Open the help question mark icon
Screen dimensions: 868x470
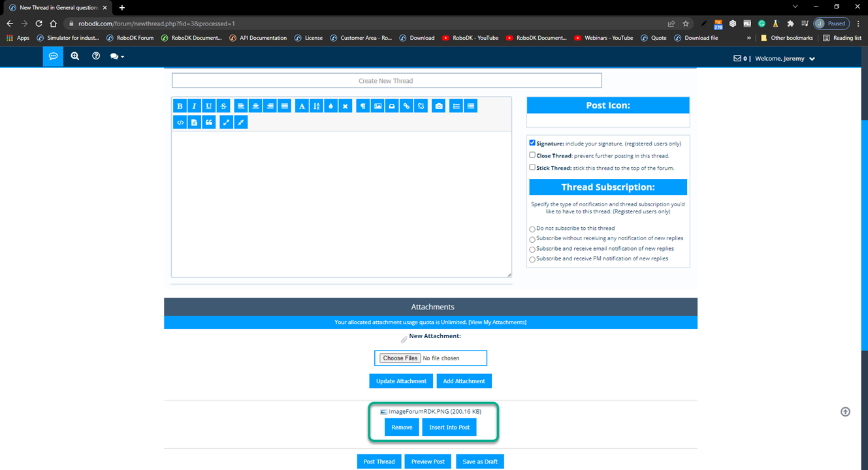96,57
